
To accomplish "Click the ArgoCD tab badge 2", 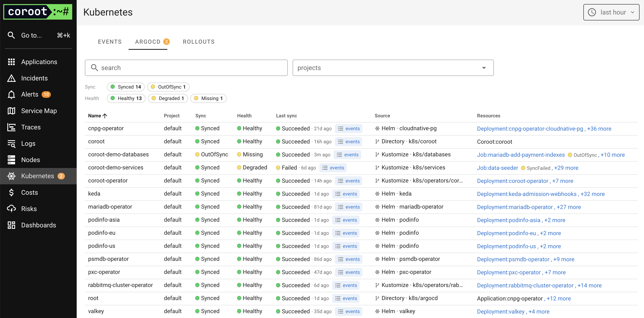I will point(167,41).
